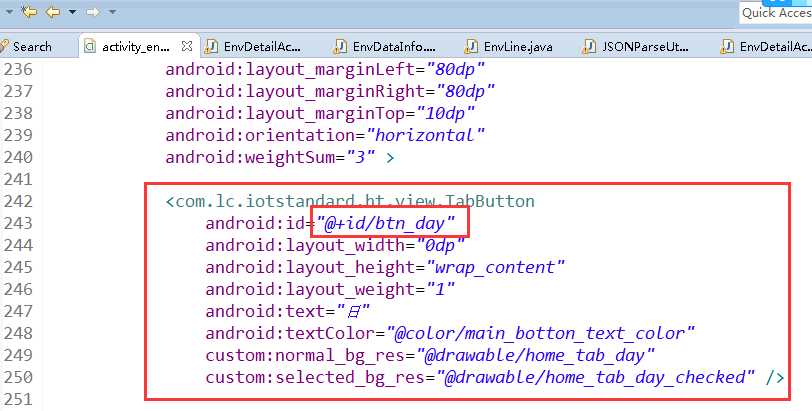Switch to EnvDataInfo java tab
The width and height of the screenshot is (812, 411).
point(394,47)
